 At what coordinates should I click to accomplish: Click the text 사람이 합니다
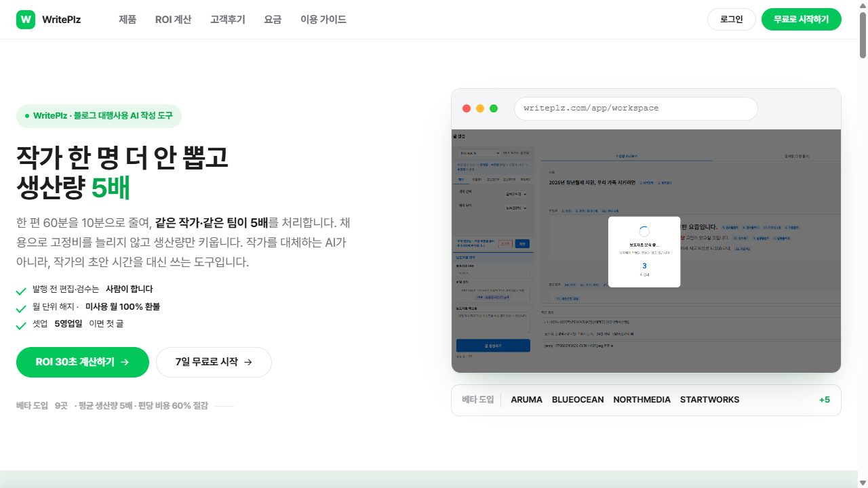[x=129, y=289]
